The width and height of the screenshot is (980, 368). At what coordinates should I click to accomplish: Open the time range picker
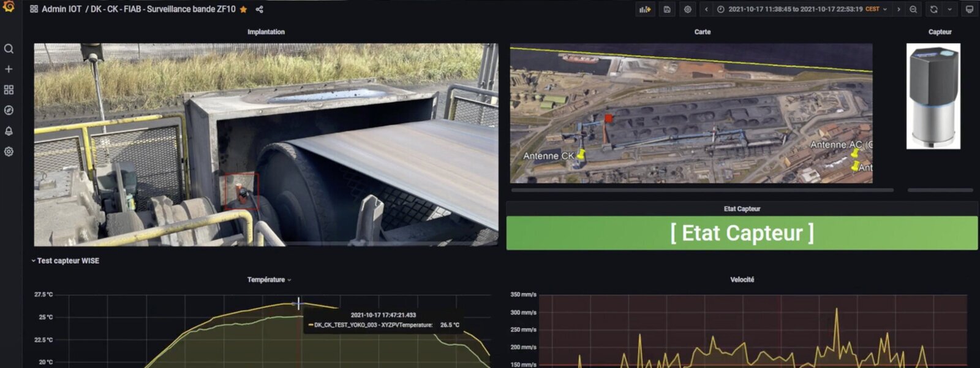[x=802, y=9]
